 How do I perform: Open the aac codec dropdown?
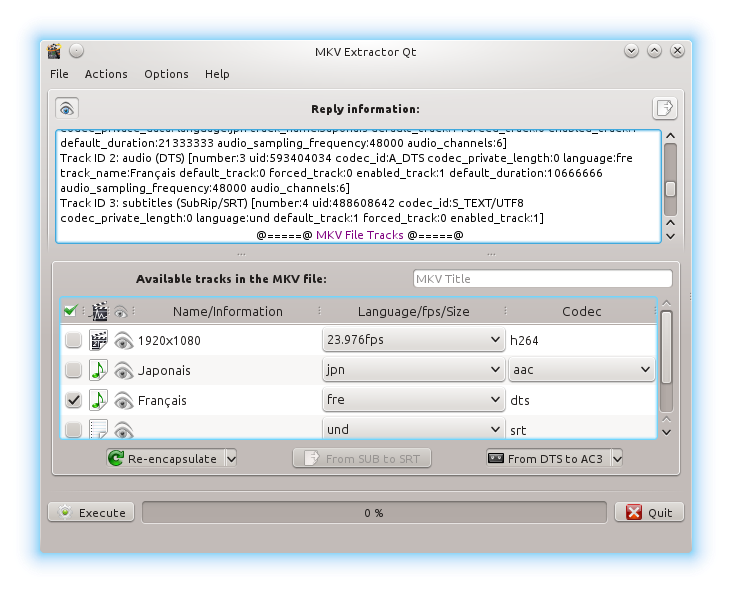tap(581, 369)
